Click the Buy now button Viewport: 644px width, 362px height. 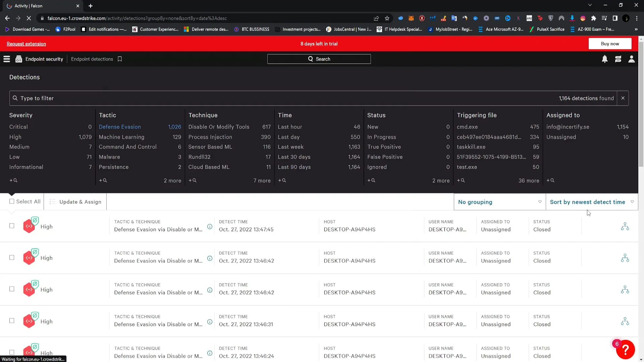click(610, 44)
